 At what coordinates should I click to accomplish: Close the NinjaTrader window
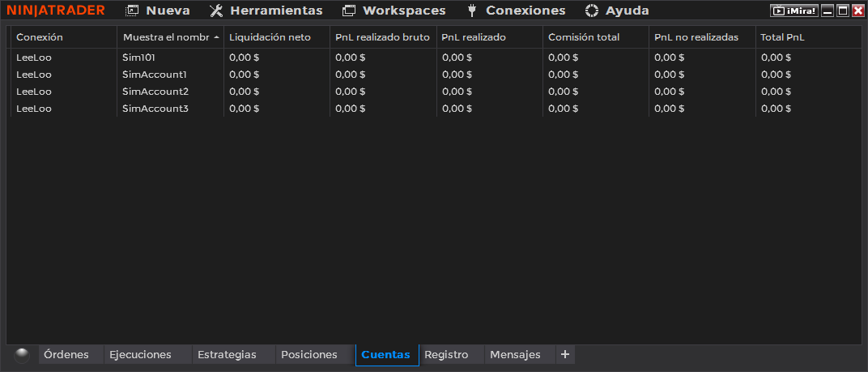pos(857,11)
